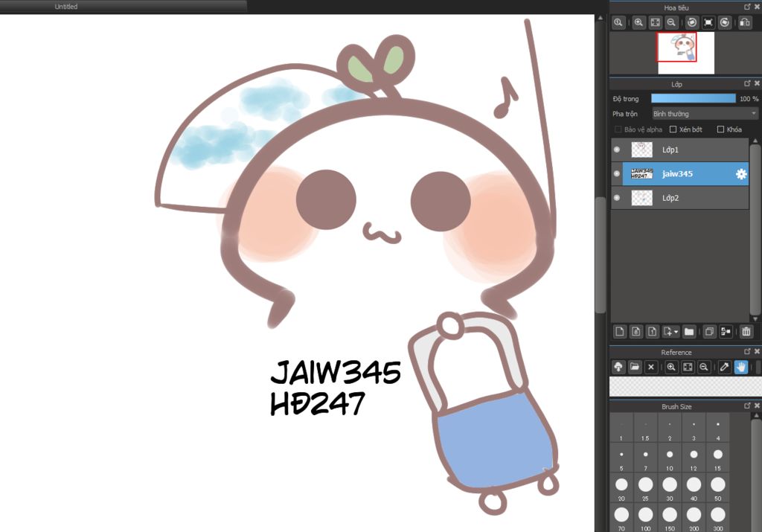The image size is (762, 532).
Task: Float the Hoa tiêu panel
Action: click(x=747, y=7)
